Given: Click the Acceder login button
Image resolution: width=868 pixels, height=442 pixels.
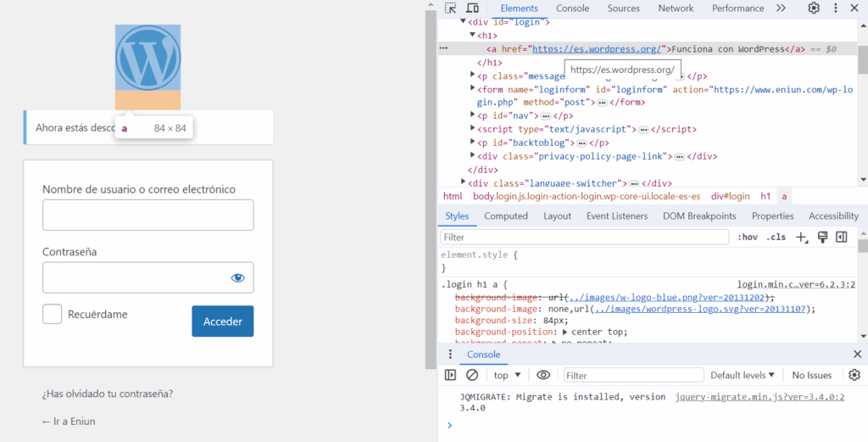Looking at the screenshot, I should tap(223, 322).
